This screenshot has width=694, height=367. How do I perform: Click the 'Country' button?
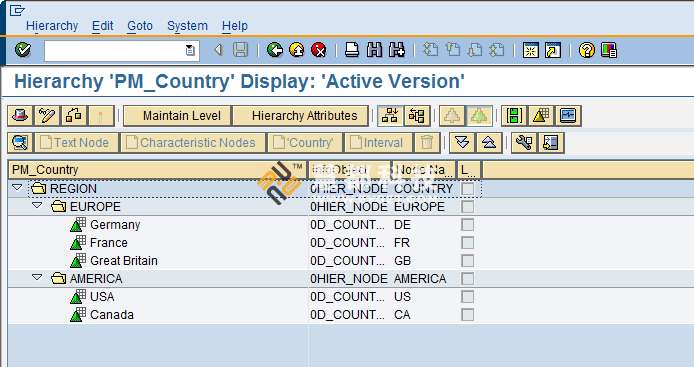click(x=305, y=143)
